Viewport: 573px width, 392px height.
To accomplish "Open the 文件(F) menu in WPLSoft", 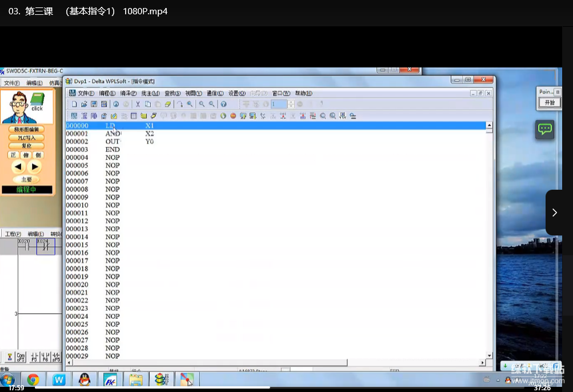I will pyautogui.click(x=86, y=93).
